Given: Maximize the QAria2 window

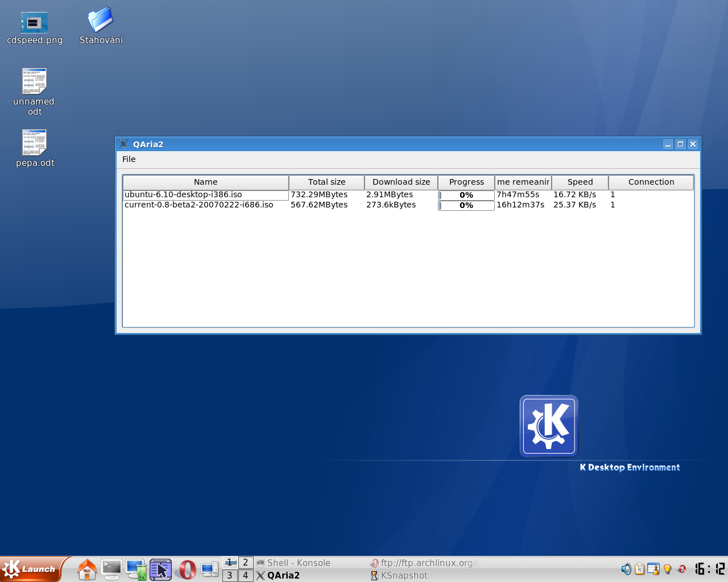Looking at the screenshot, I should pyautogui.click(x=681, y=144).
